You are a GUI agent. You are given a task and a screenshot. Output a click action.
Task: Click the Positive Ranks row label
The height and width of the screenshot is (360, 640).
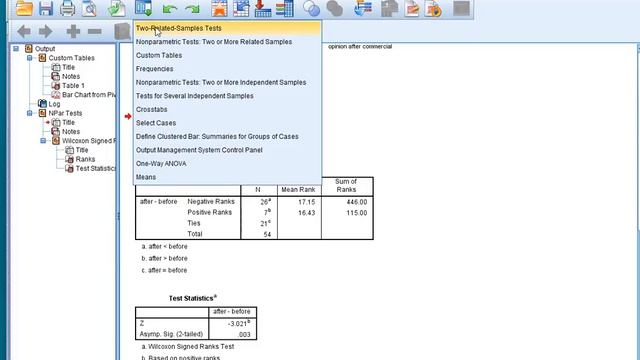tap(209, 212)
